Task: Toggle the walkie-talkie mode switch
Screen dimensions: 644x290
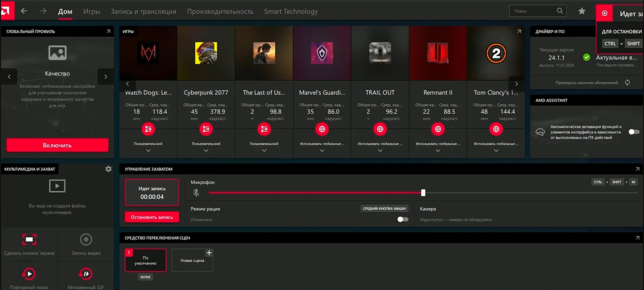Action: tap(402, 219)
